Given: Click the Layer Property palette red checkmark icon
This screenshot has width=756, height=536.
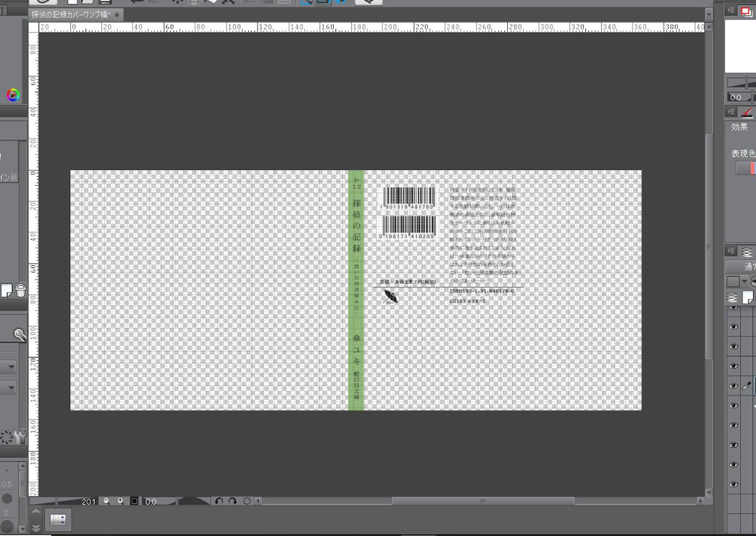Looking at the screenshot, I should coord(747,111).
